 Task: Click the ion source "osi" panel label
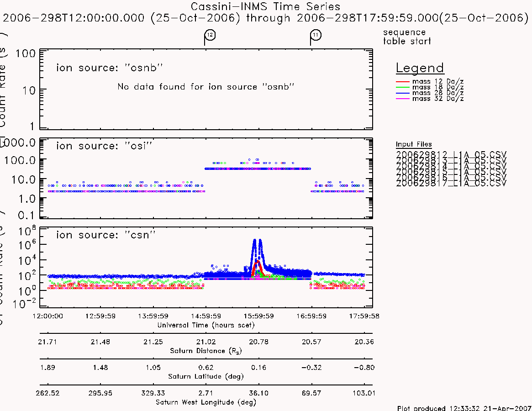pyautogui.click(x=104, y=146)
